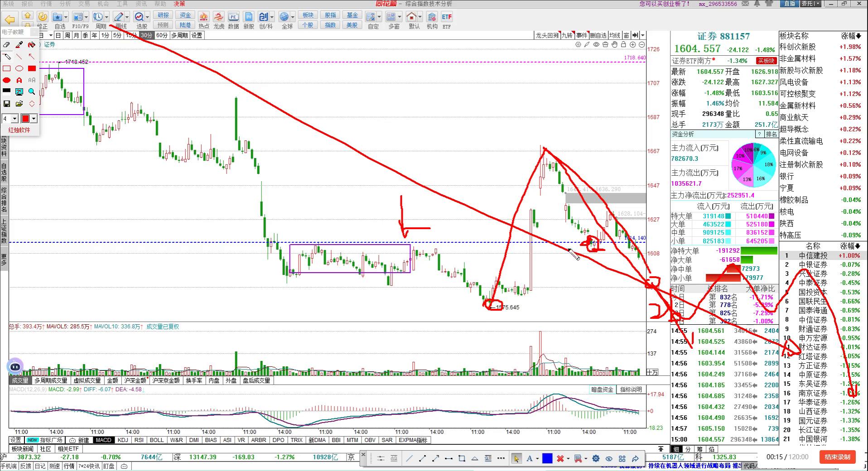Expand the 周期 period dropdown arrow

coord(106,17)
